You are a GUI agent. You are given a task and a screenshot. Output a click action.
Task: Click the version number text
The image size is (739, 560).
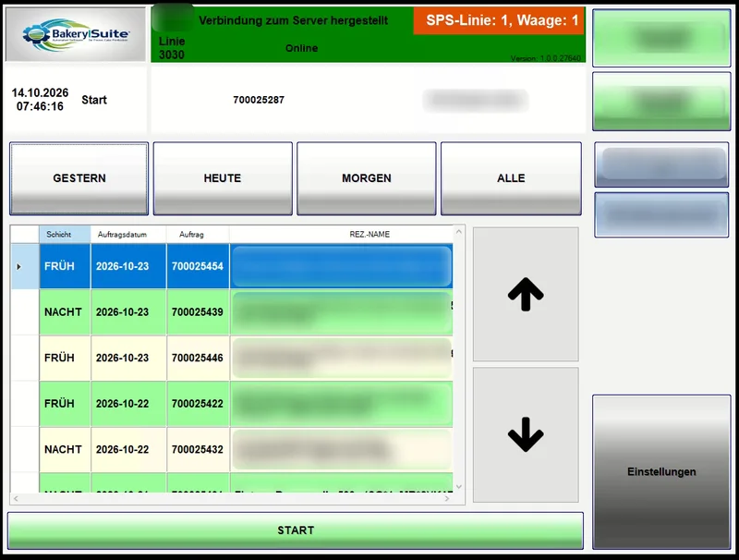coord(546,58)
